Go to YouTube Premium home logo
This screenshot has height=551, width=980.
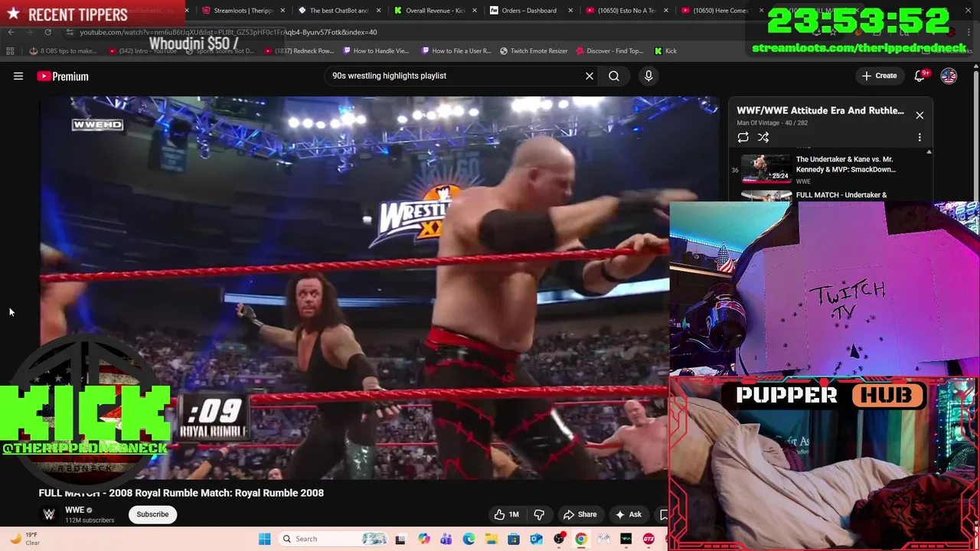[x=63, y=76]
